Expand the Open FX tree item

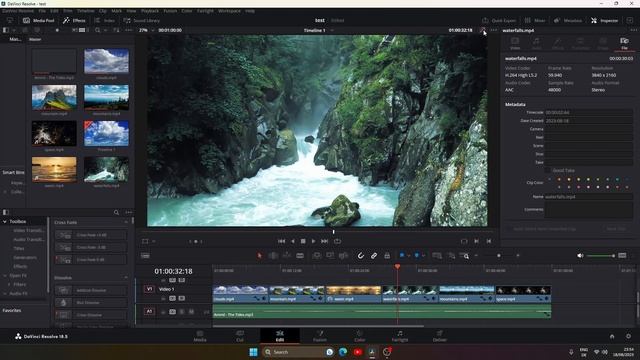(x=4, y=276)
